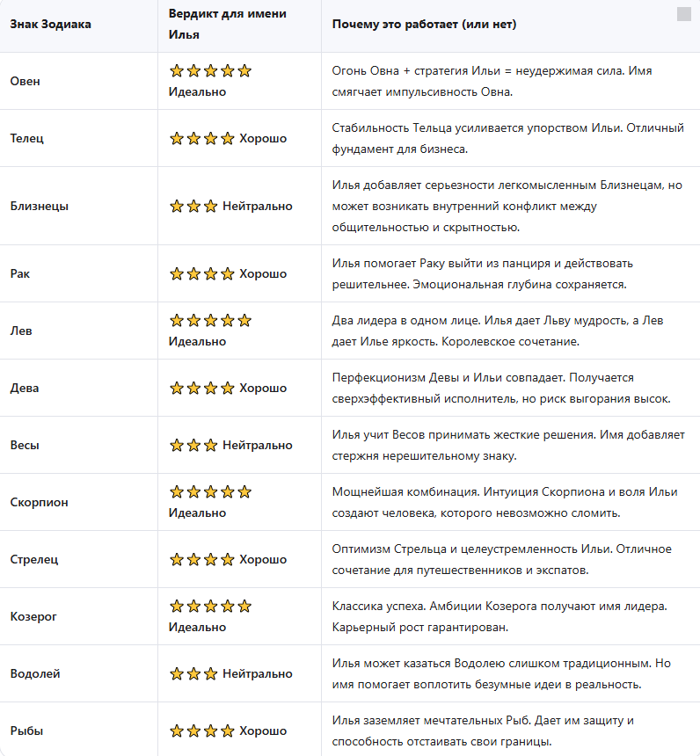Click the Почему это работает column header
The width and height of the screenshot is (700, 756).
pyautogui.click(x=424, y=24)
